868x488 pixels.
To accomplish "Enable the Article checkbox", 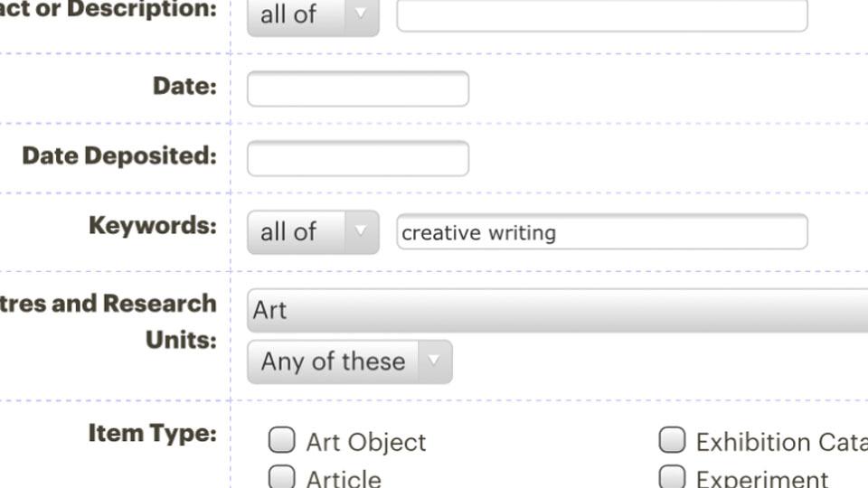I will point(282,476).
